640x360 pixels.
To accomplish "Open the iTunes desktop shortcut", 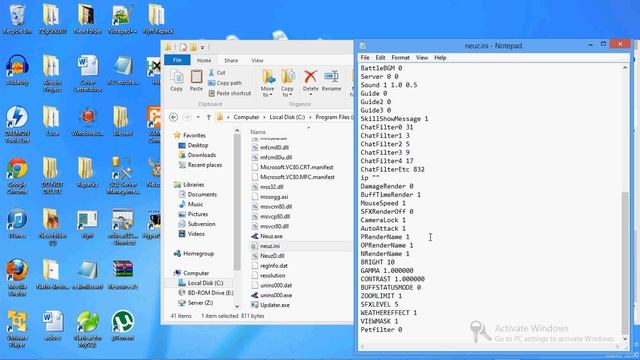I will click(17, 224).
